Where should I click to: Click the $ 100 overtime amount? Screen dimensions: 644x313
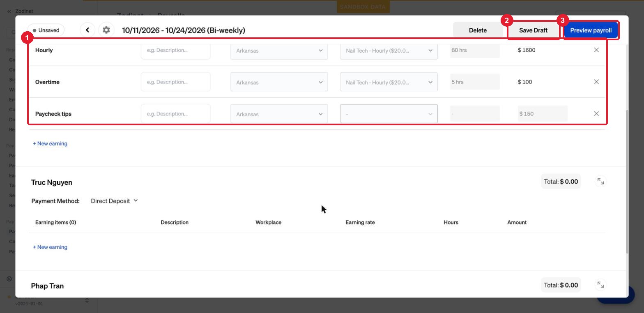click(525, 82)
